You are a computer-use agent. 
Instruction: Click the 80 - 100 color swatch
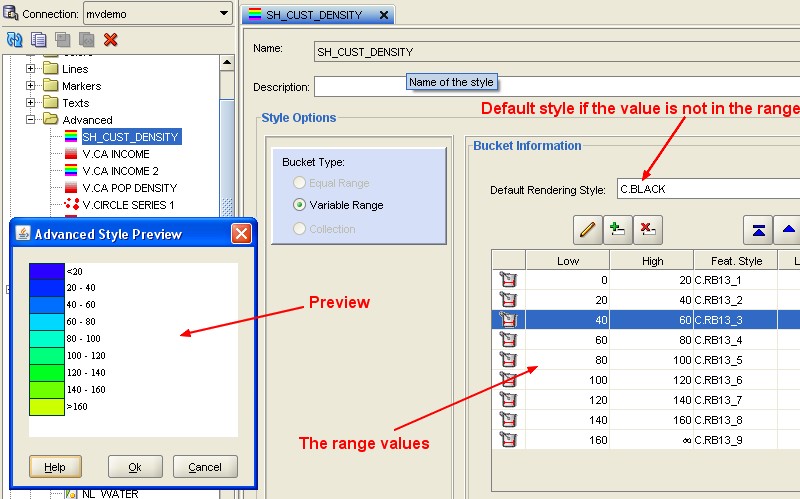(x=47, y=339)
